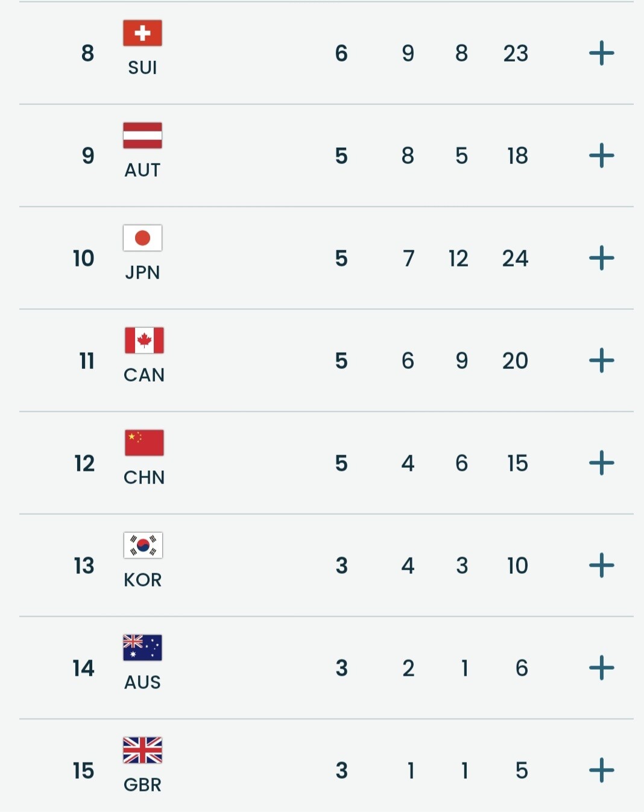Click the KOR country label
This screenshot has height=812, width=644.
[x=143, y=580]
